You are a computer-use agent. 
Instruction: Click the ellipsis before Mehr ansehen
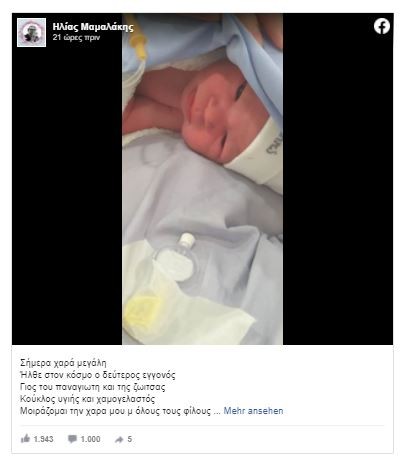(217, 411)
